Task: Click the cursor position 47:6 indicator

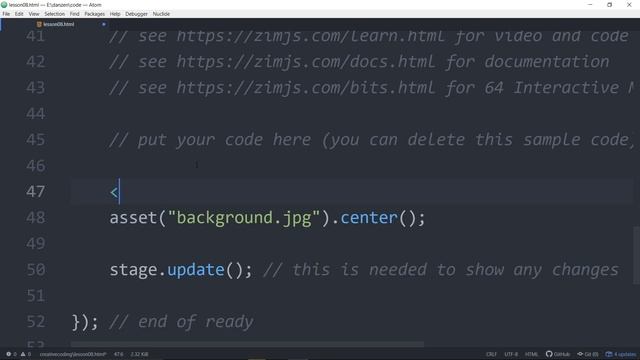Action: coord(118,354)
